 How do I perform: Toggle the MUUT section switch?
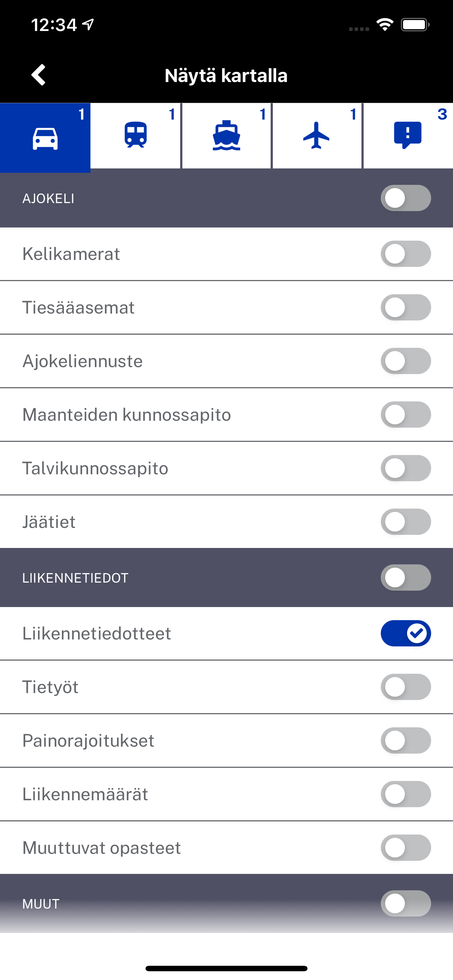point(406,903)
